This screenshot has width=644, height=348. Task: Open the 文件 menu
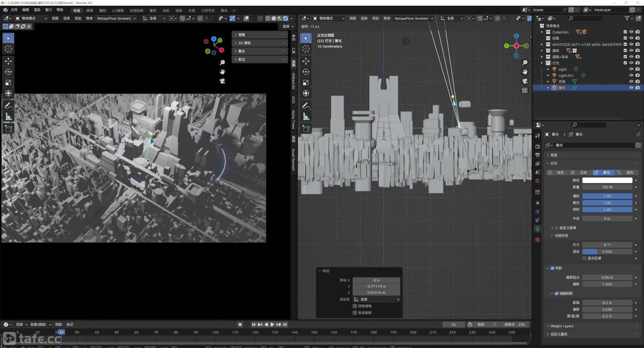pos(14,10)
